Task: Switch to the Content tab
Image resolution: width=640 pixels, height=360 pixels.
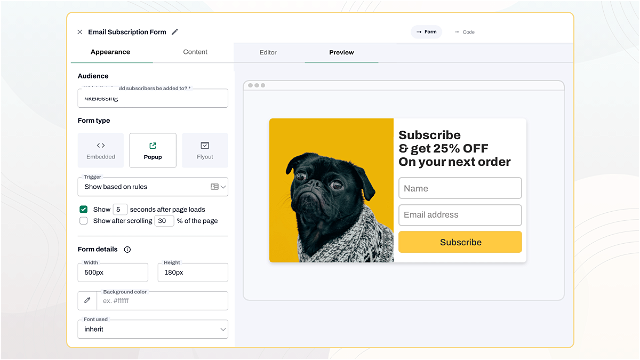Action: pyautogui.click(x=195, y=52)
